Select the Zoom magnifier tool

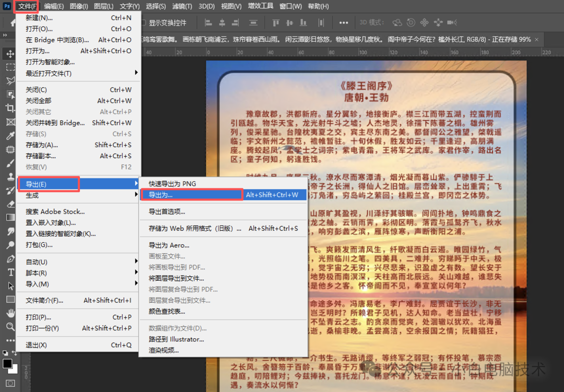click(10, 327)
